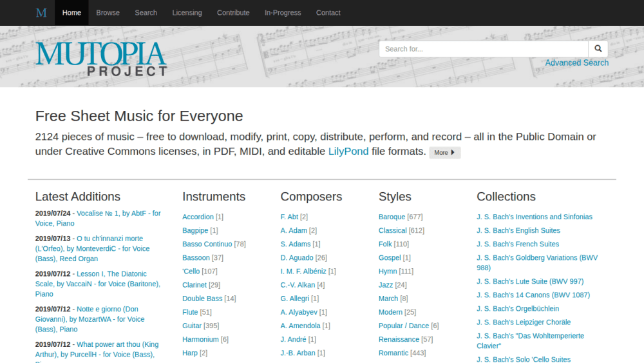Expand intro text with More button
The height and width of the screenshot is (363, 644).
coord(445,153)
